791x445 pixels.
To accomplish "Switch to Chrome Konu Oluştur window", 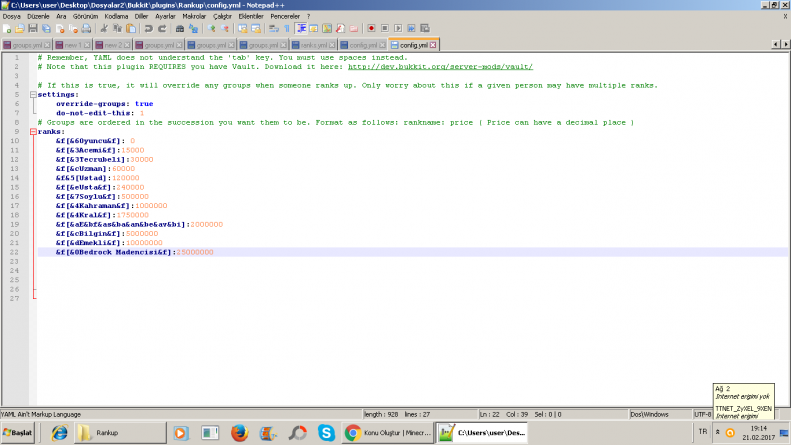I will (x=387, y=433).
